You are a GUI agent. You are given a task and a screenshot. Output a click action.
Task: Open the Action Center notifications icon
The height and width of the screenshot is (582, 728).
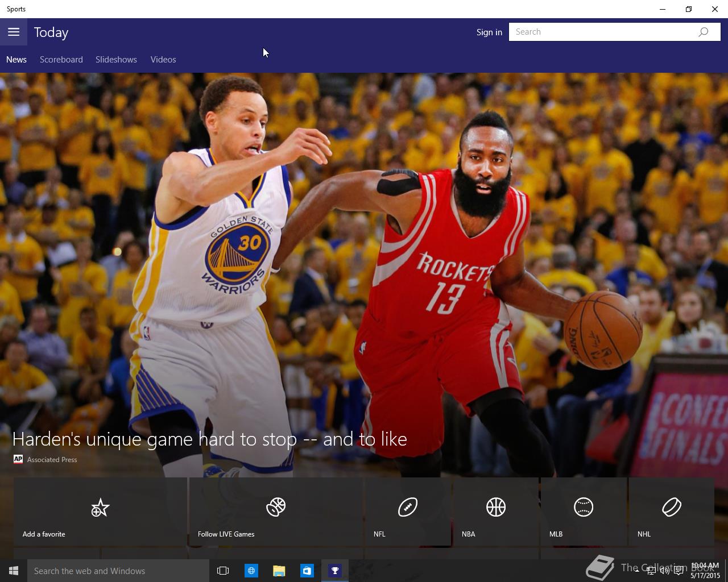pos(679,571)
